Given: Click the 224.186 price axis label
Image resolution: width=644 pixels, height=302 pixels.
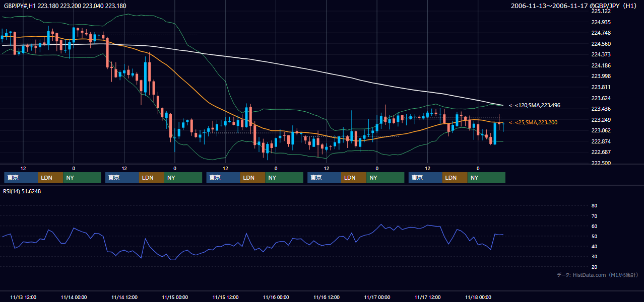Looking at the screenshot, I should tap(601, 65).
